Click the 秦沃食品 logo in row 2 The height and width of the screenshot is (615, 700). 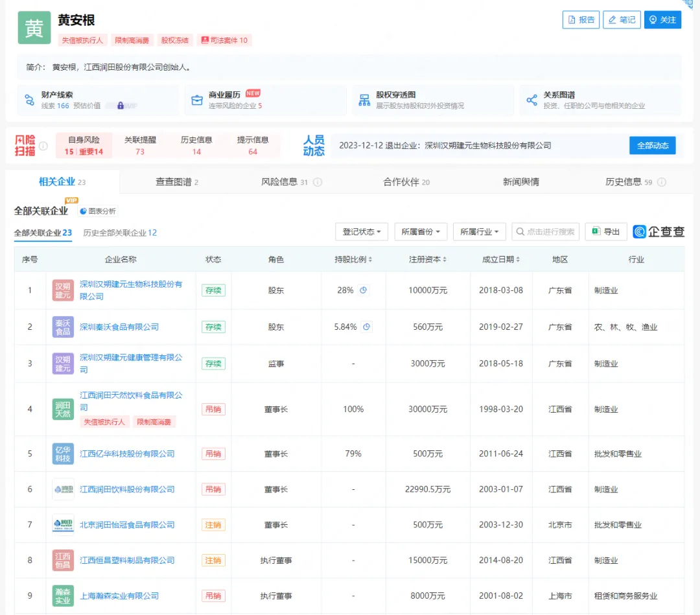pos(63,327)
